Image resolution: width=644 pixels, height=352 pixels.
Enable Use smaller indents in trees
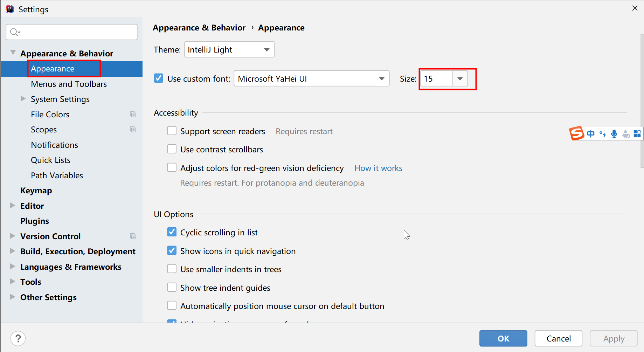[x=172, y=269]
